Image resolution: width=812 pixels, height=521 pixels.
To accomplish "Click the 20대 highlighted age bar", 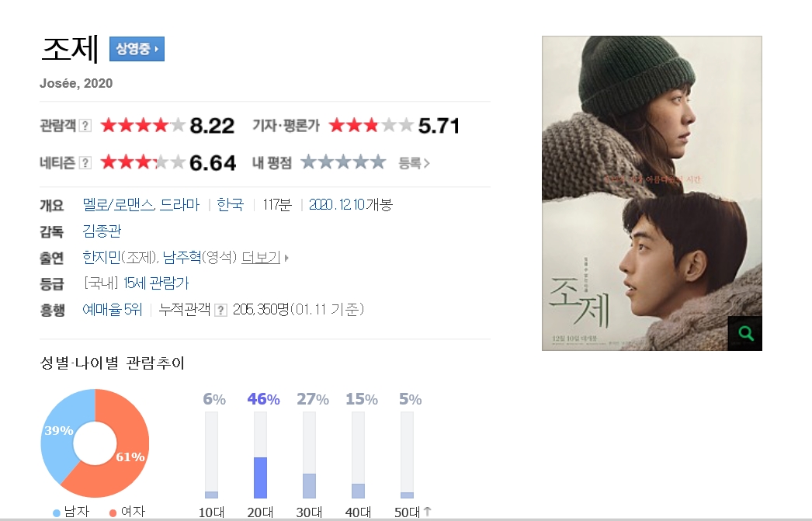I will (261, 477).
